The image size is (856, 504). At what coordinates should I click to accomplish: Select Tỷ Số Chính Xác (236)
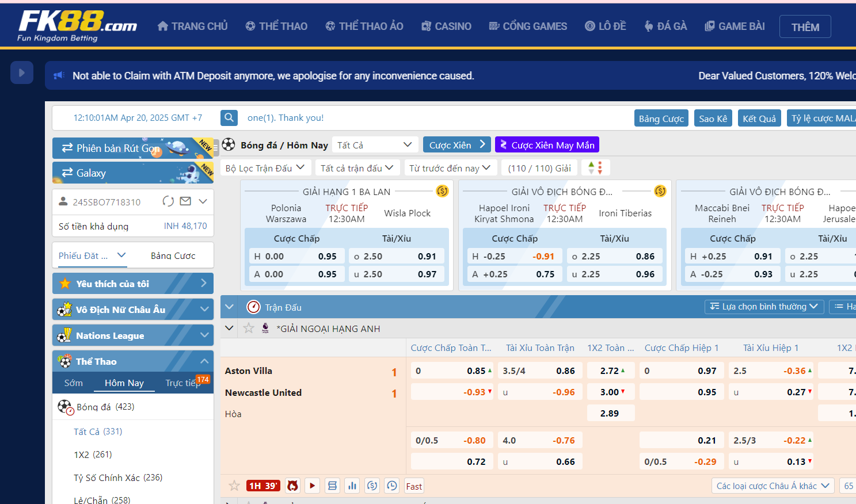click(118, 478)
